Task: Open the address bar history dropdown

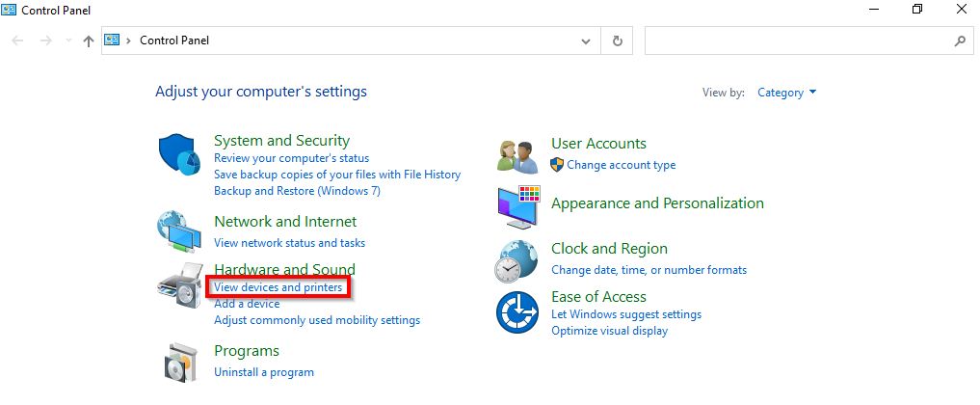Action: 586,41
